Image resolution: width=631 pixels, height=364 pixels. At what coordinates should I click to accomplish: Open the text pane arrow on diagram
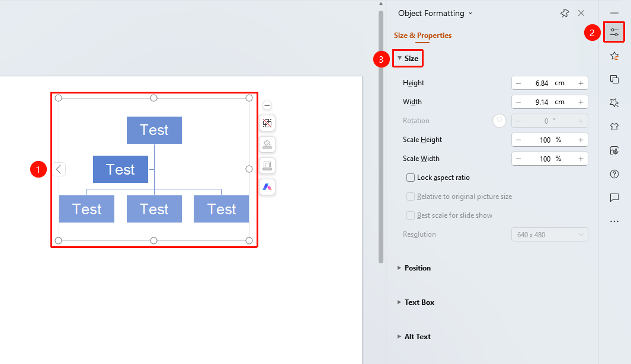point(59,169)
